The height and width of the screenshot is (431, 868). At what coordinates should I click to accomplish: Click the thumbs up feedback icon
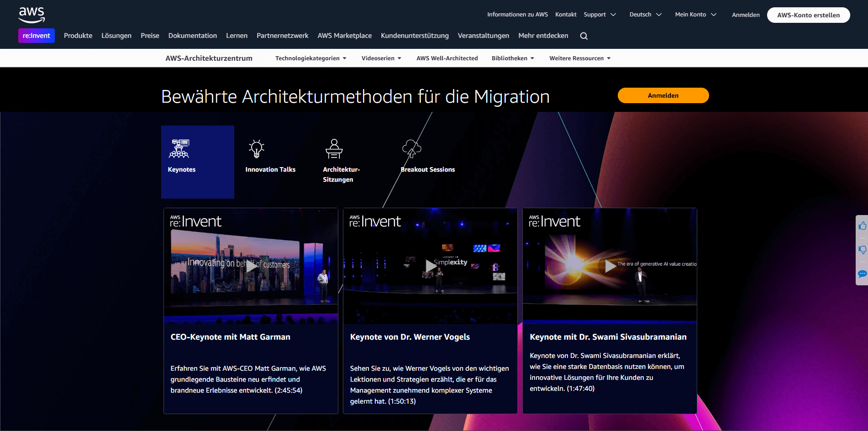[x=862, y=226]
